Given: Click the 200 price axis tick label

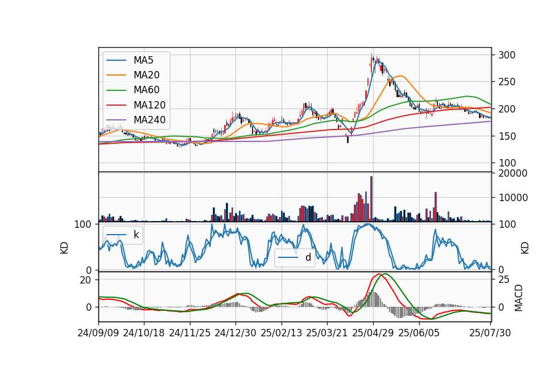Looking at the screenshot, I should coord(507,109).
